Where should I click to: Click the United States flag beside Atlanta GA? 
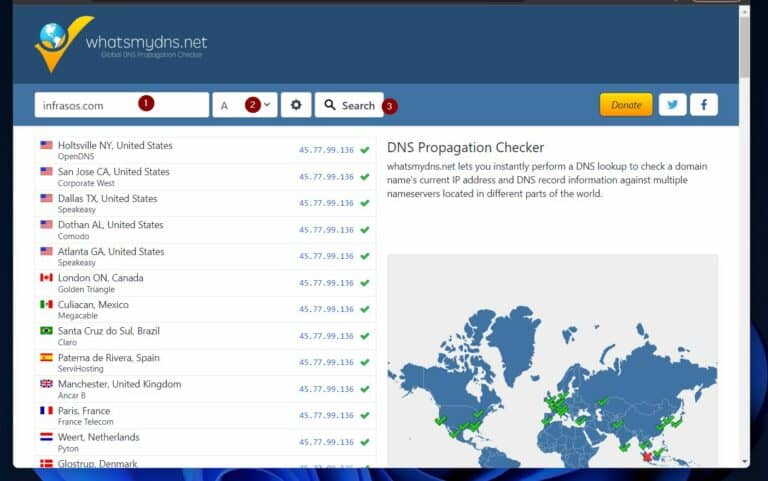[x=47, y=251]
